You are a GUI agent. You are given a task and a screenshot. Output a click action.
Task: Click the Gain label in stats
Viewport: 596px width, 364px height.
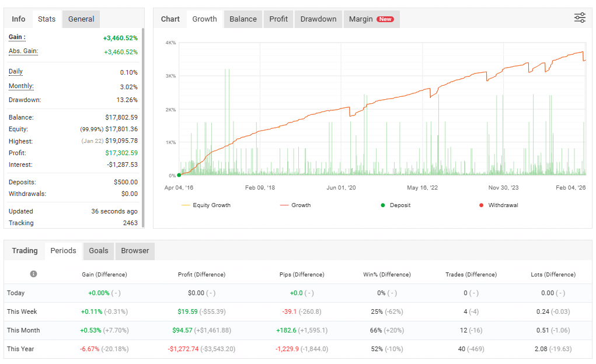(x=17, y=37)
